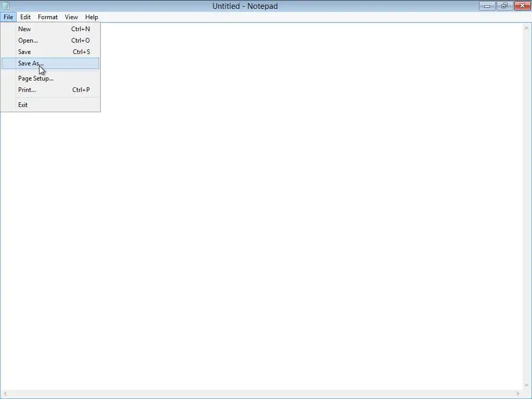Open the File menu
This screenshot has width=532, height=399.
coord(8,17)
